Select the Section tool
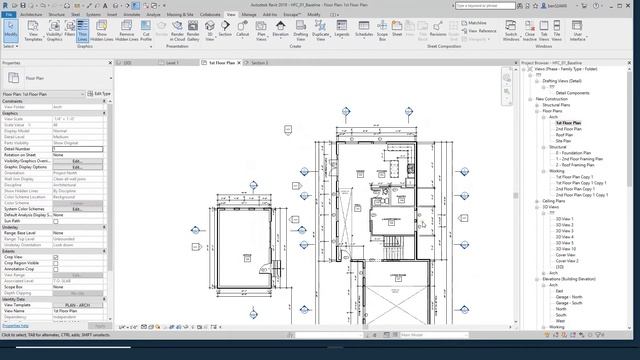 pos(225,29)
